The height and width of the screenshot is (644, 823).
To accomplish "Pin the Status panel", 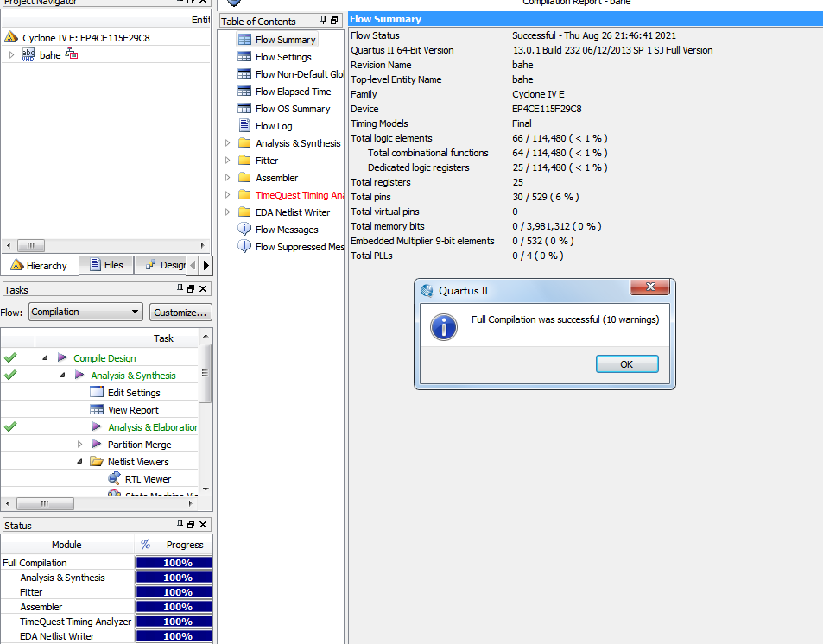I will pyautogui.click(x=180, y=524).
